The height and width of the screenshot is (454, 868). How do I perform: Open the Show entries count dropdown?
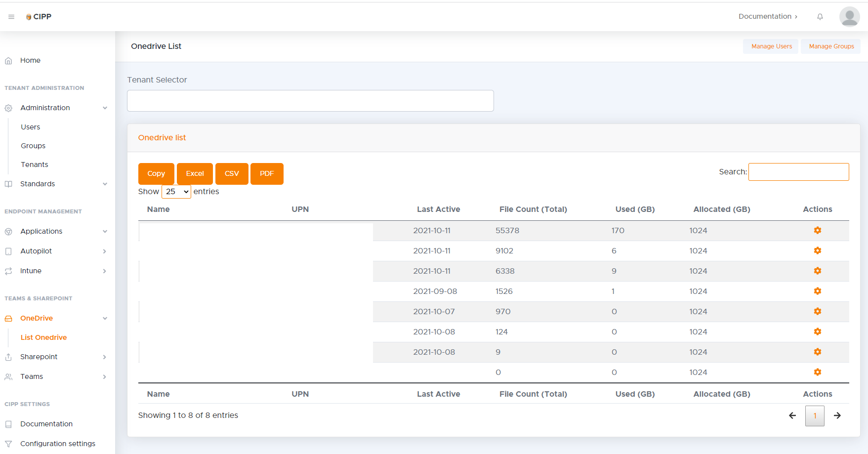point(176,192)
